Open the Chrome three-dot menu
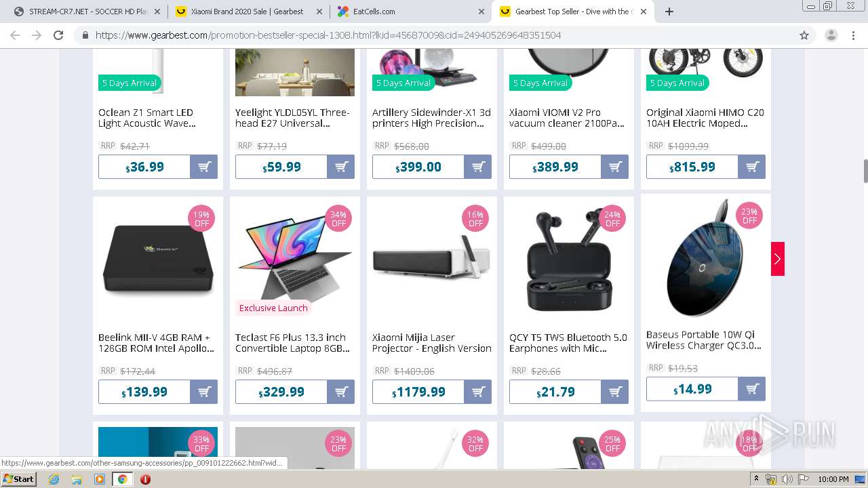Screen dimensions: 868x488 854,35
